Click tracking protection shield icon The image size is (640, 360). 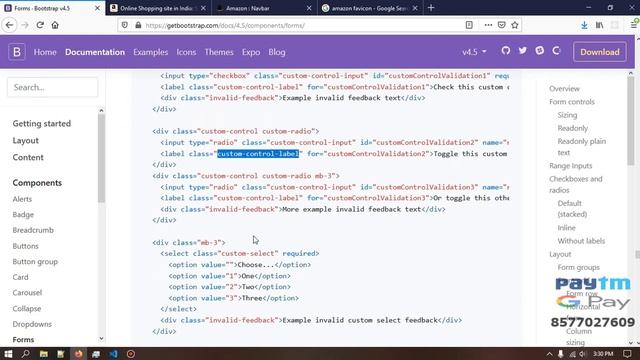pos(125,25)
